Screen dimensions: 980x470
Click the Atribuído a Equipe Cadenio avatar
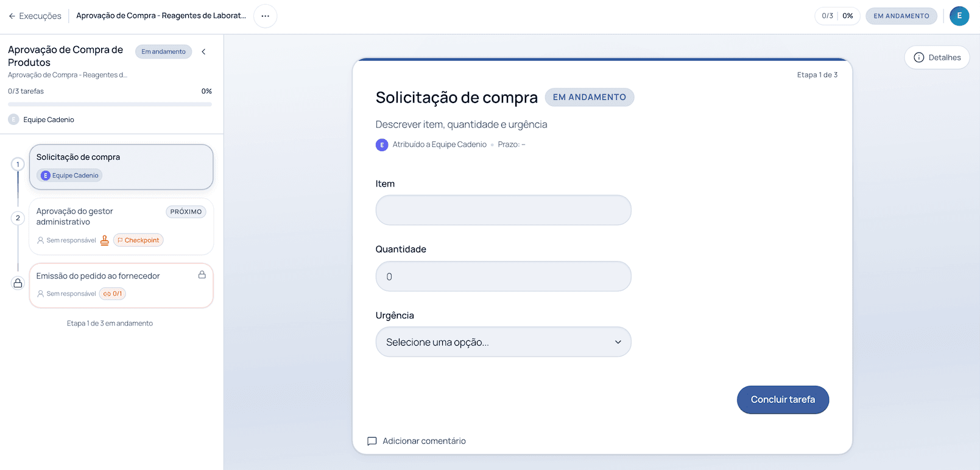pyautogui.click(x=382, y=144)
